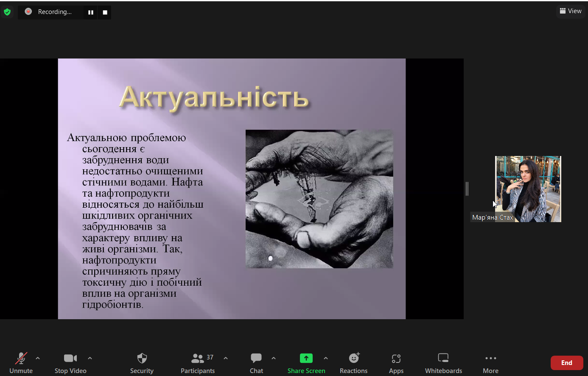Open the Chat panel

256,363
